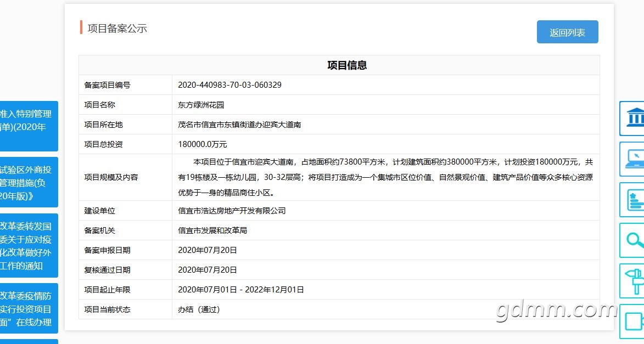Click the 建设单位 row label

pos(99,211)
